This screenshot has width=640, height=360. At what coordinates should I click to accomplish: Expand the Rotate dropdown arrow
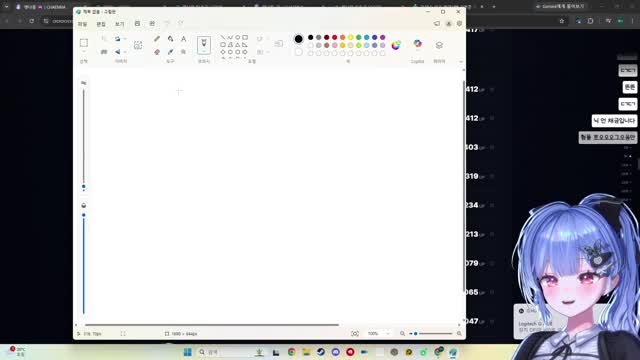pos(125,39)
